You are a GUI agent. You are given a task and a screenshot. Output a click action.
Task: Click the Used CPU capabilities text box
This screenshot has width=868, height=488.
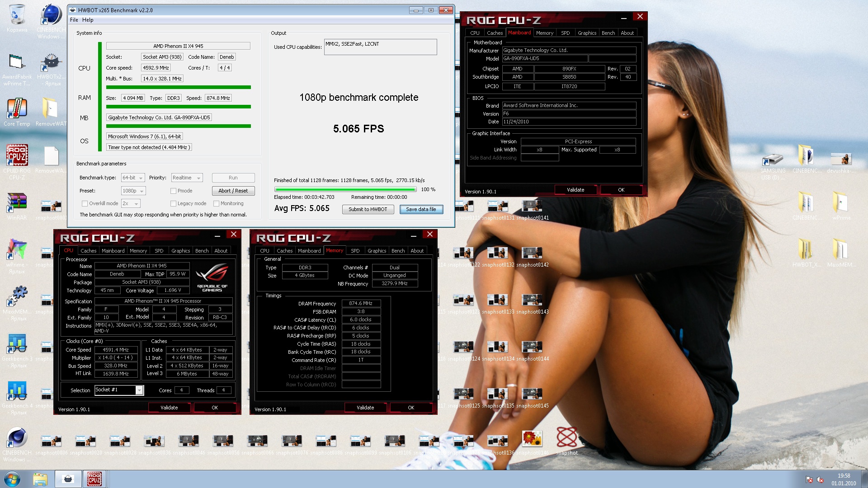coord(380,47)
